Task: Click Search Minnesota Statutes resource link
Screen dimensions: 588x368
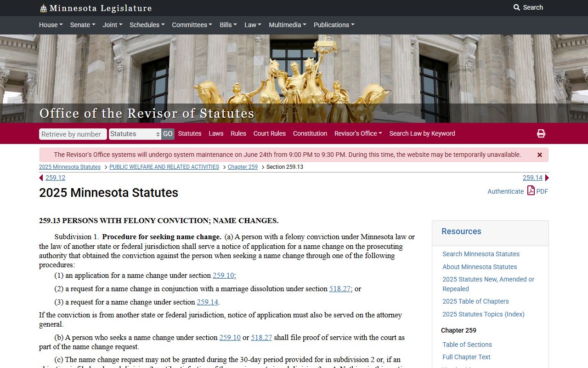Action: coord(481,254)
